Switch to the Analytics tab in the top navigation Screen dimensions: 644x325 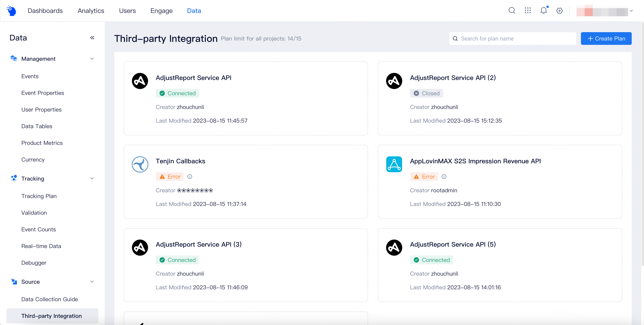tap(91, 11)
